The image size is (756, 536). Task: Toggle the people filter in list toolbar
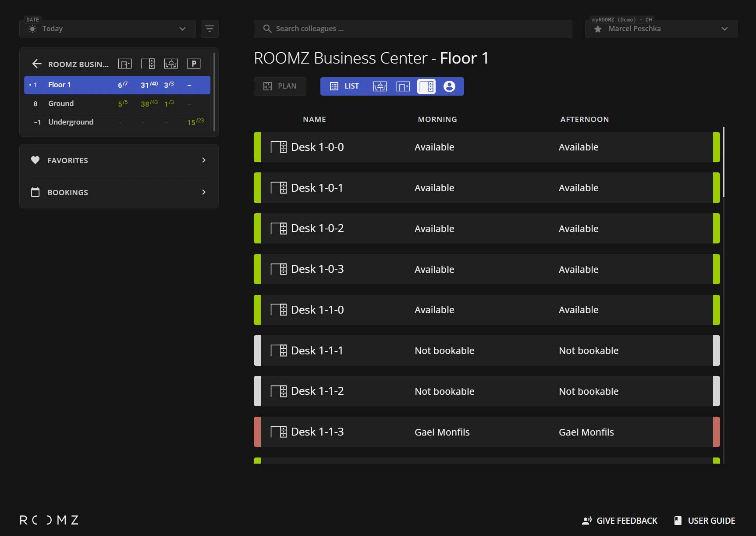pos(449,86)
